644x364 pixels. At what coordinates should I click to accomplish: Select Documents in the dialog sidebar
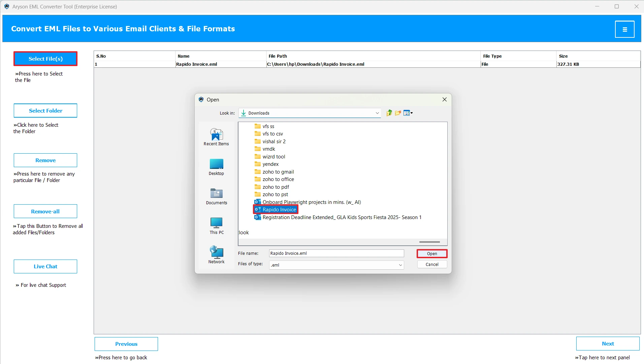[x=216, y=196]
